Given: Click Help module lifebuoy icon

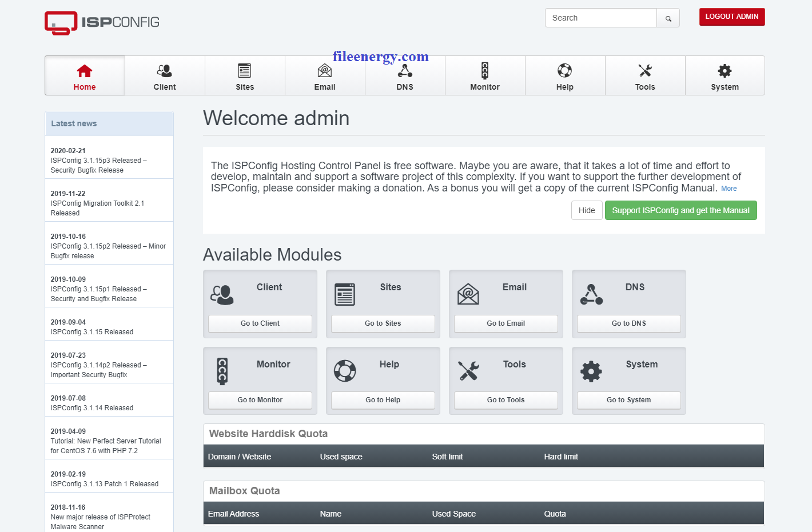Looking at the screenshot, I should click(x=345, y=371).
